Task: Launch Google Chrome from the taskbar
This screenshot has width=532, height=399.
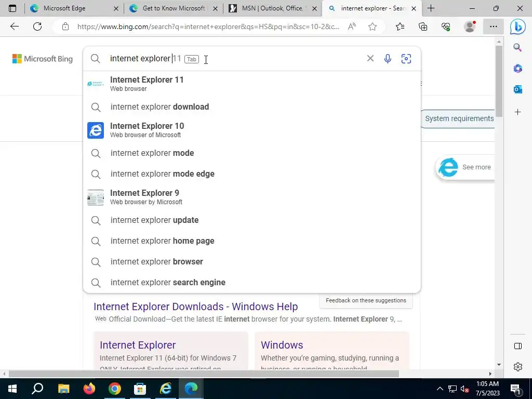Action: coord(115,389)
